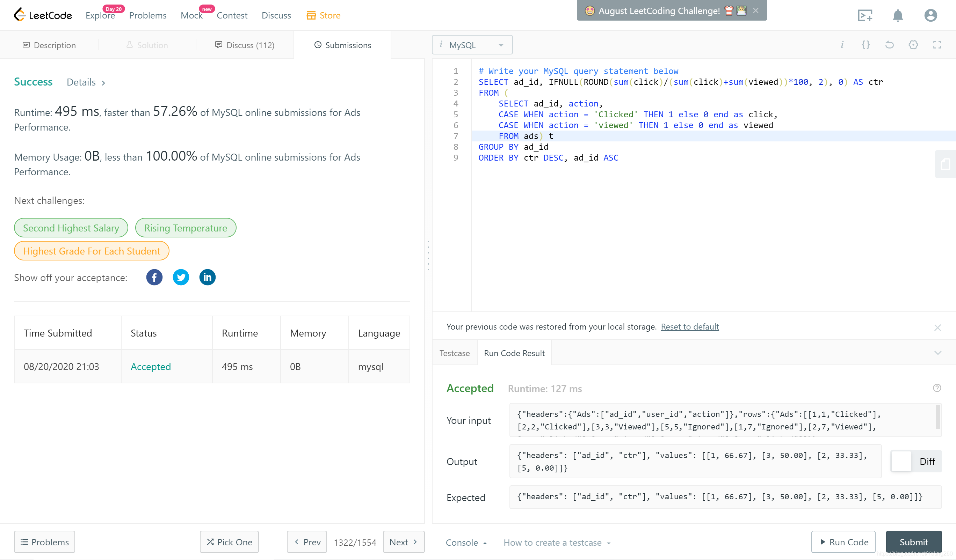This screenshot has height=560, width=956.
Task: Reset code using the revert icon
Action: pyautogui.click(x=889, y=45)
